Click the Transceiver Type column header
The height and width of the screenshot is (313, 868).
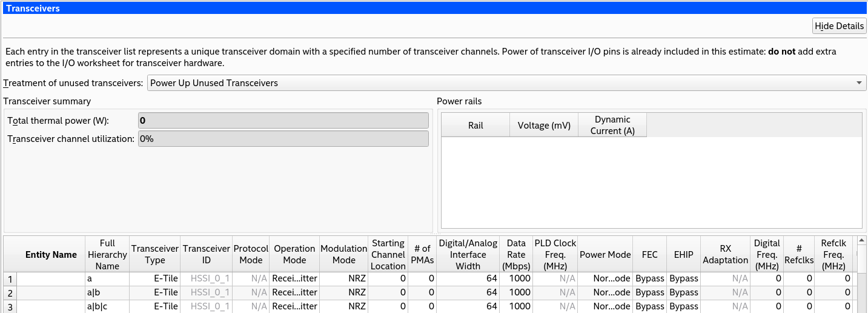[155, 254]
